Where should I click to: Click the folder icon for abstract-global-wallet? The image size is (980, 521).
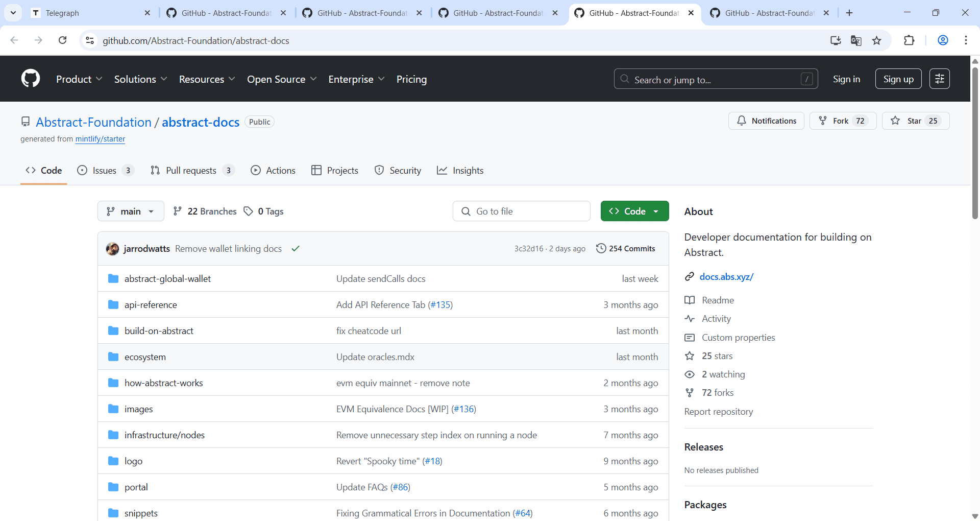[113, 278]
